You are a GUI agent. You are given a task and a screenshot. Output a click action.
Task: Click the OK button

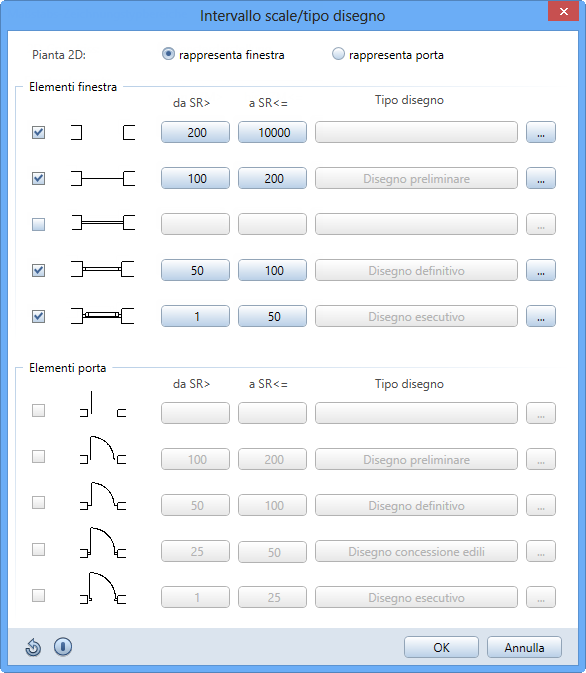441,647
